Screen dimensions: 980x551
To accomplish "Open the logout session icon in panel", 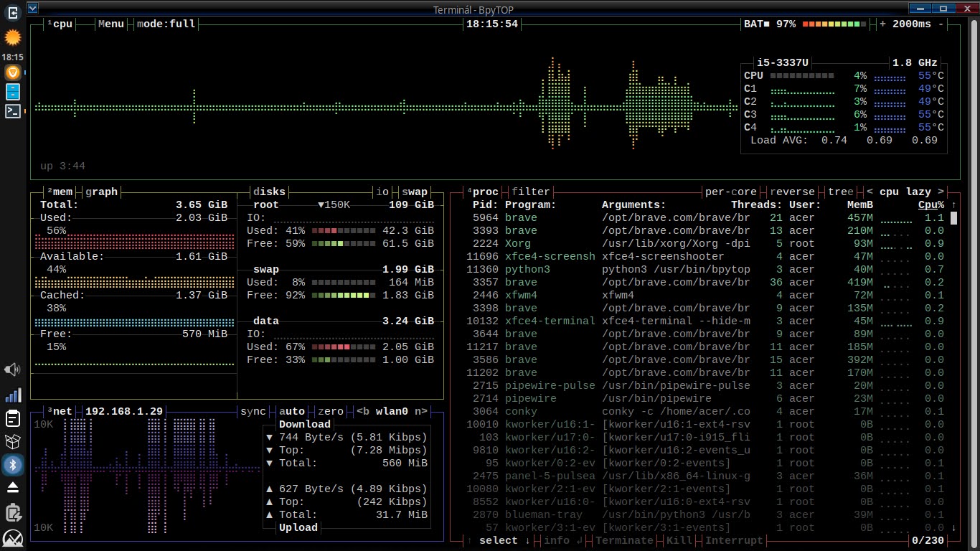I will click(x=12, y=12).
